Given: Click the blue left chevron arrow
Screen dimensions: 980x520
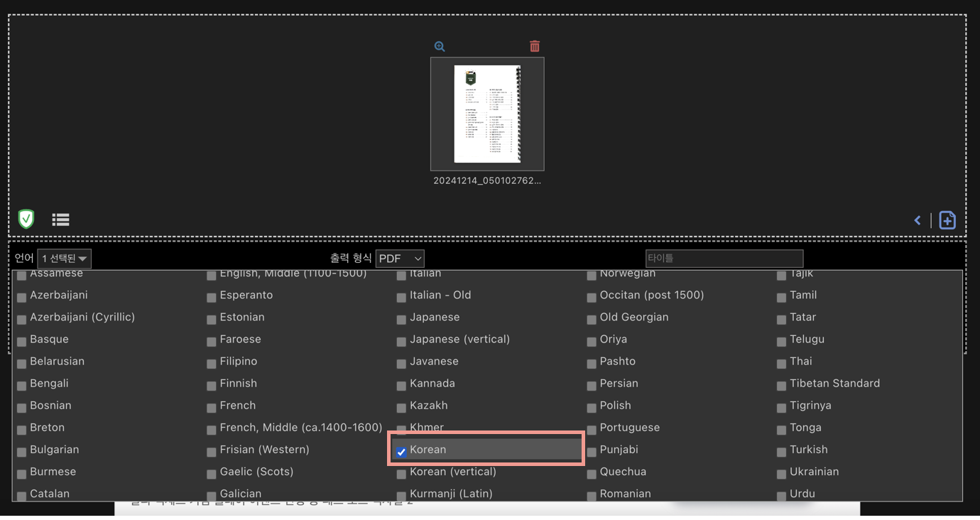Looking at the screenshot, I should tap(918, 220).
